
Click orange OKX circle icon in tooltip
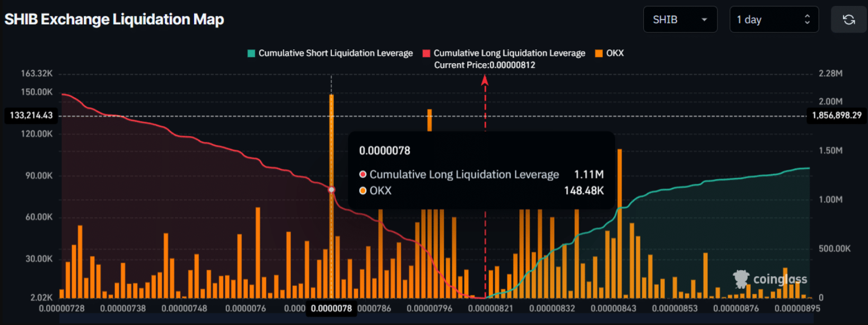pos(363,191)
